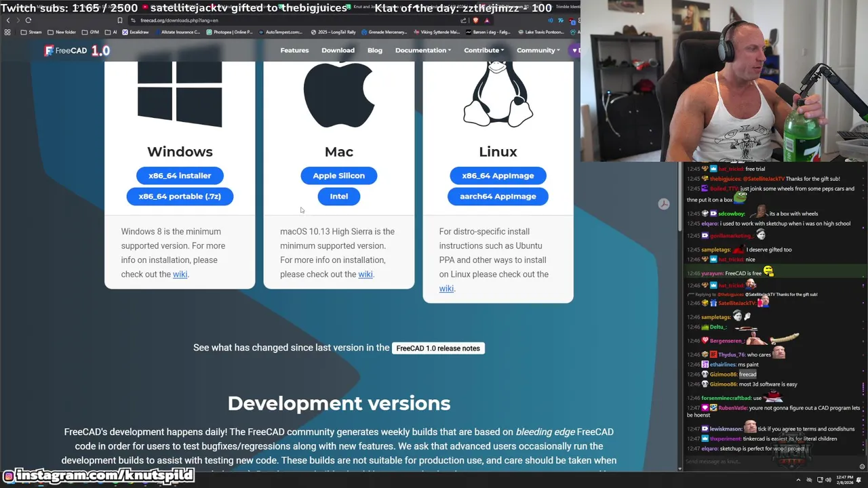Screen dimensions: 868x488
Task: Download the aarch64 AppImage
Action: pyautogui.click(x=498, y=197)
